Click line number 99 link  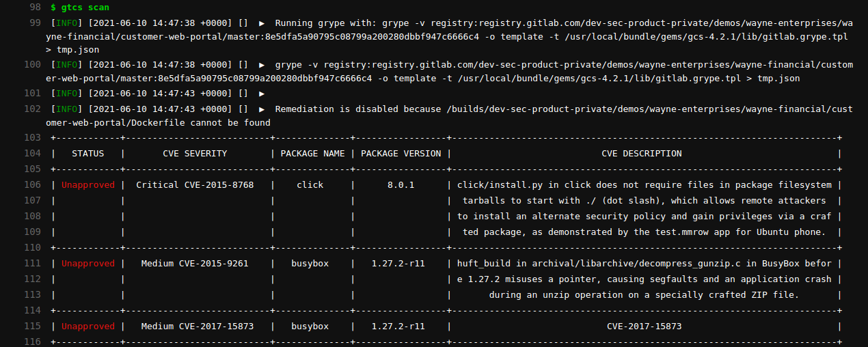[x=34, y=23]
